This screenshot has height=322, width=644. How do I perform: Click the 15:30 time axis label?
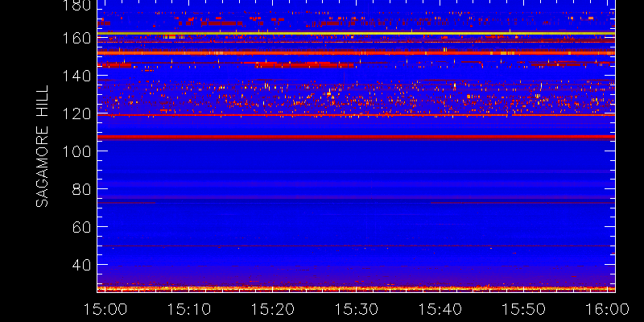pos(357,309)
